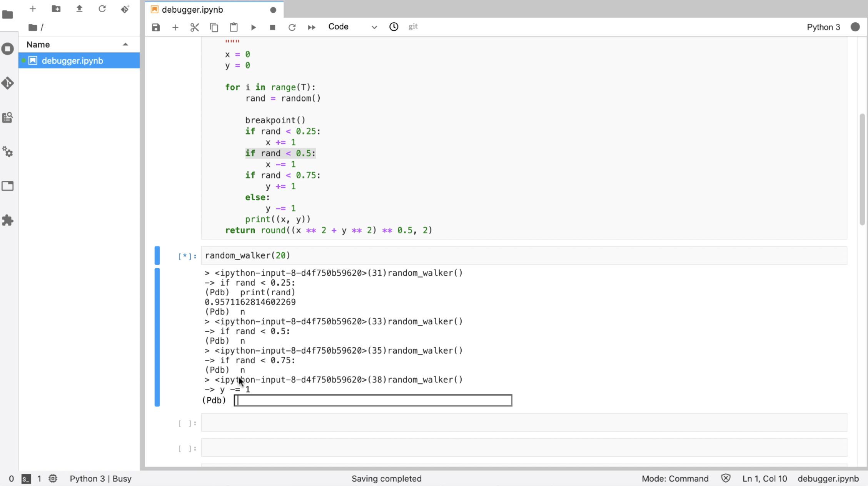This screenshot has width=868, height=486.
Task: Select debugger.ipynb in file browser
Action: [72, 61]
